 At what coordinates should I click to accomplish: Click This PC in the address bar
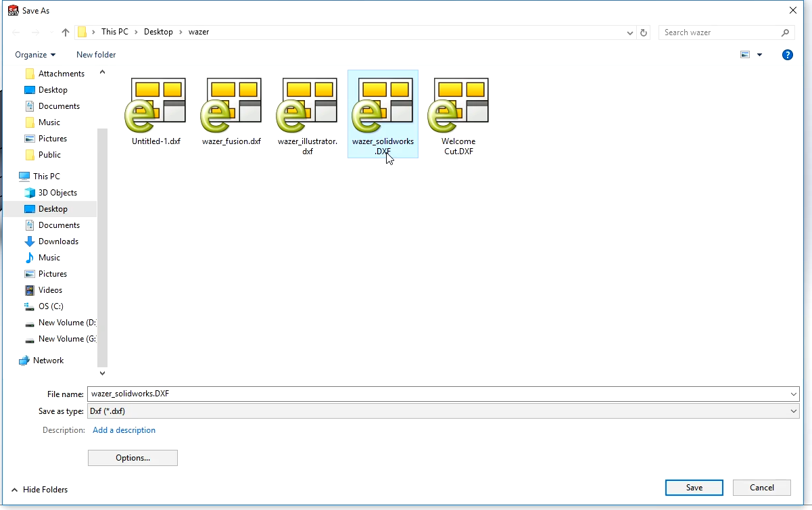pyautogui.click(x=114, y=32)
